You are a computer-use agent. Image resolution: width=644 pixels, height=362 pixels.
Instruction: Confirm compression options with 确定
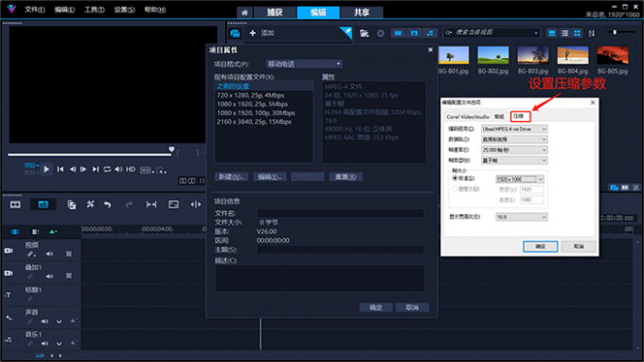coord(540,246)
